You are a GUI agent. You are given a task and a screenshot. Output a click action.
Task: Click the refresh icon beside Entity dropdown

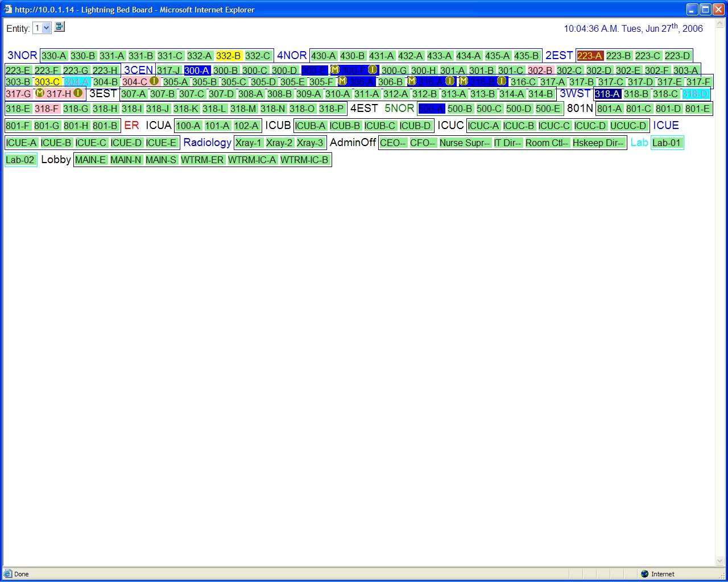tap(59, 27)
